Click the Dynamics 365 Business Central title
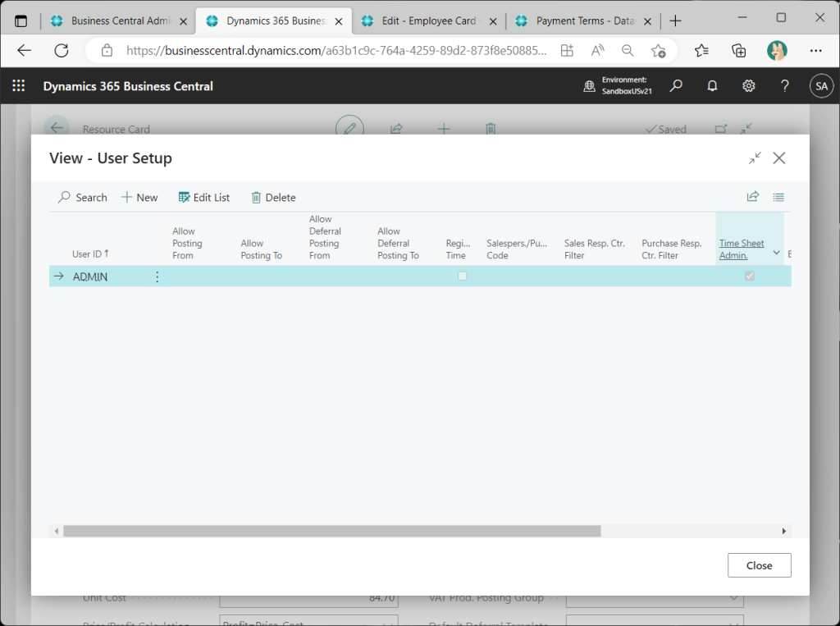 (x=128, y=86)
